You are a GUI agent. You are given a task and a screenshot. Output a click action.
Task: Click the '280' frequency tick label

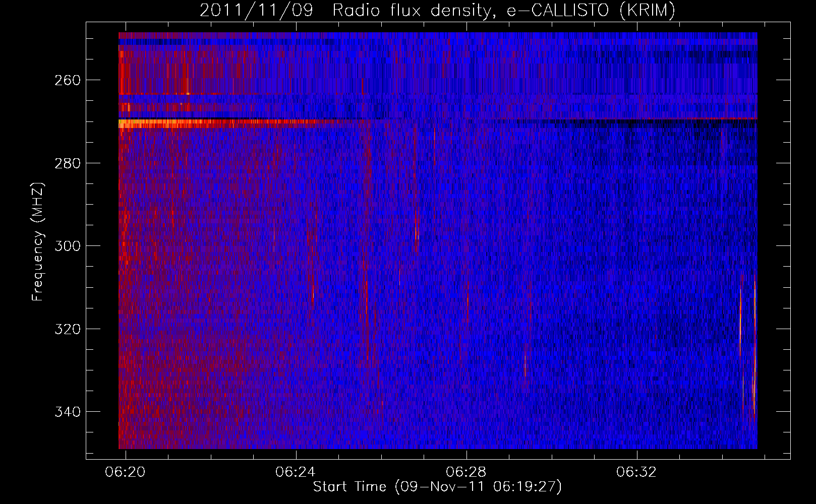click(68, 163)
